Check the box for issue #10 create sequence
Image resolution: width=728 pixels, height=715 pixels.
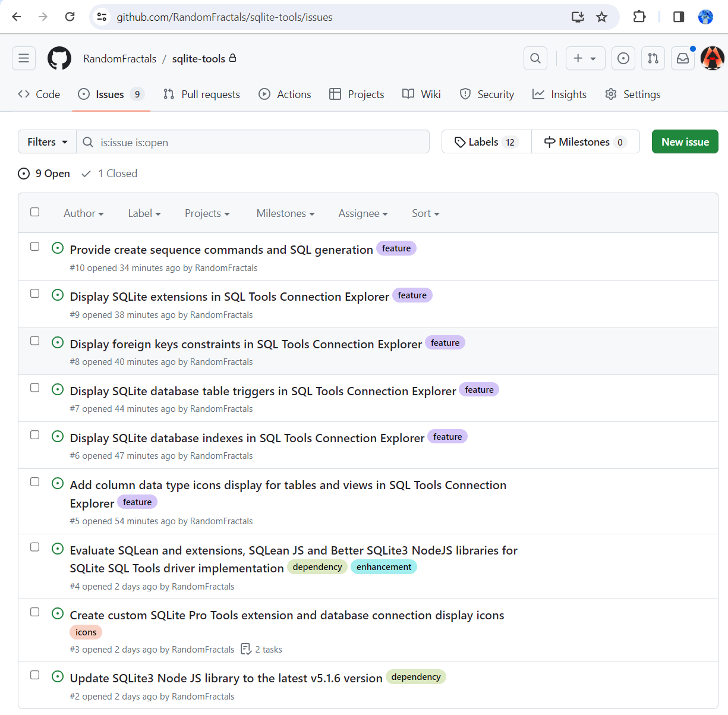tap(35, 247)
